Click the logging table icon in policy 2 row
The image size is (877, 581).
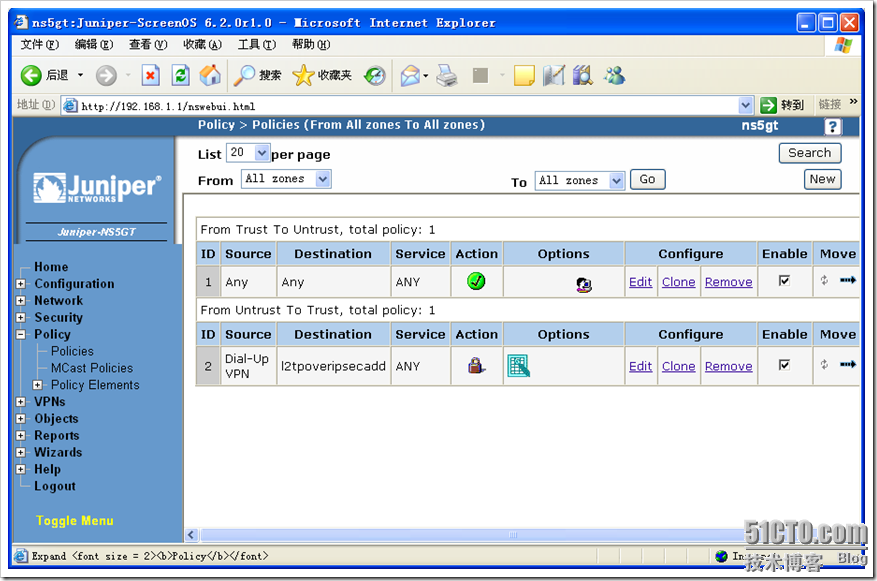[x=518, y=366]
